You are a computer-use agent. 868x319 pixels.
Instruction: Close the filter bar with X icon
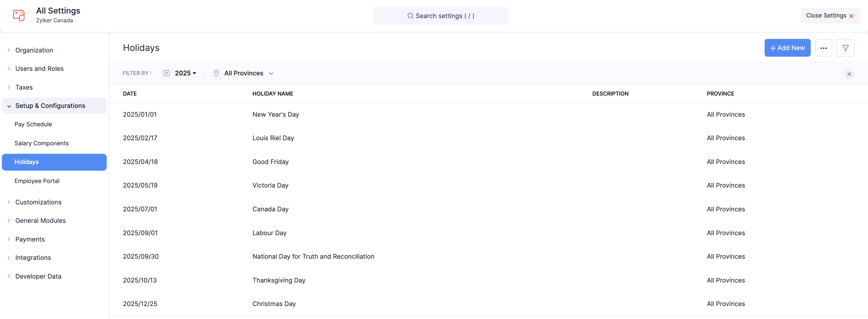849,74
